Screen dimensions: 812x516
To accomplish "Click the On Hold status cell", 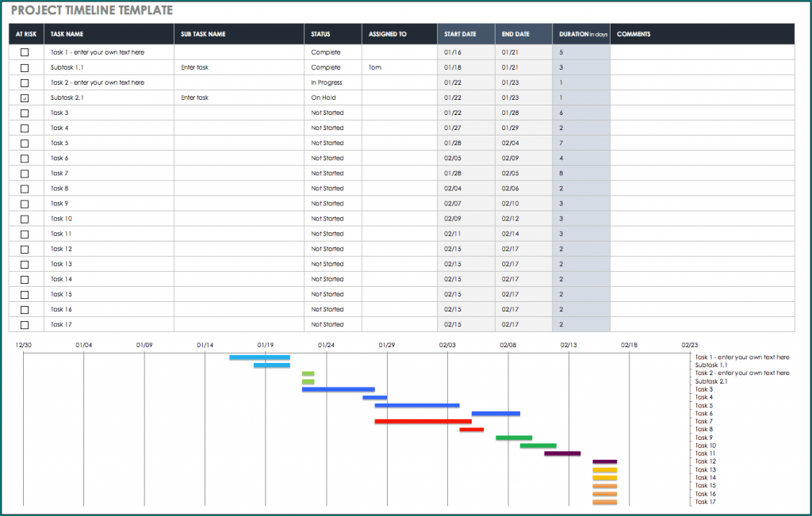I will click(x=325, y=97).
